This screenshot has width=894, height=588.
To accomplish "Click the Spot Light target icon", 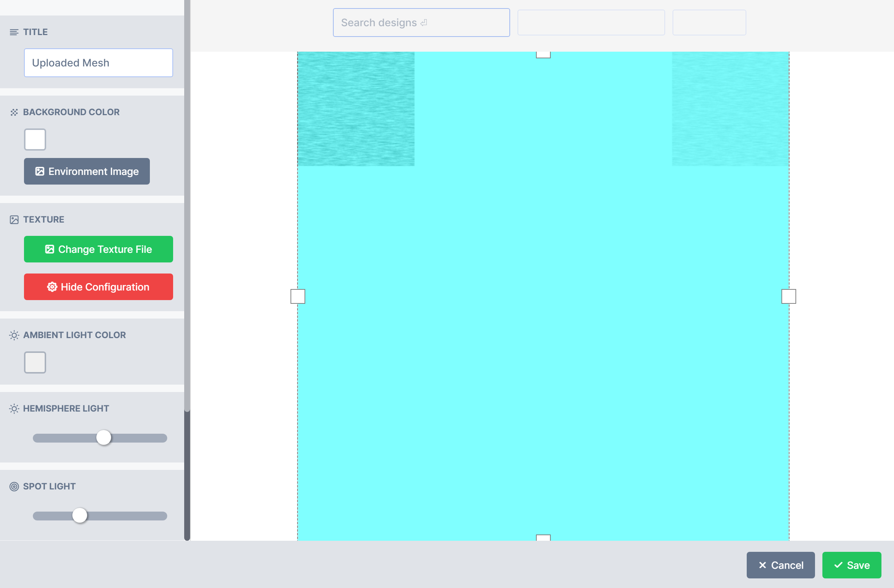I will click(14, 486).
